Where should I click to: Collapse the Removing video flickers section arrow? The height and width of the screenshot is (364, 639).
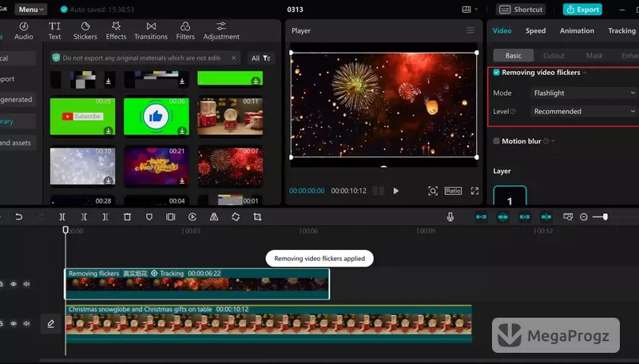point(585,73)
